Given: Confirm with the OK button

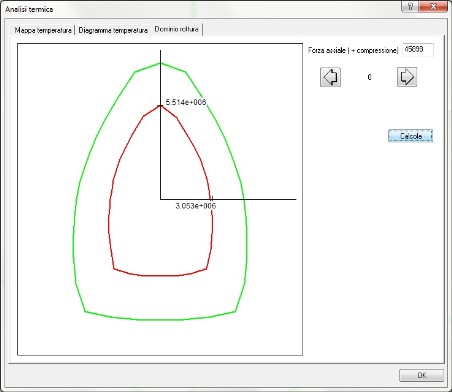Looking at the screenshot, I should coord(421,375).
